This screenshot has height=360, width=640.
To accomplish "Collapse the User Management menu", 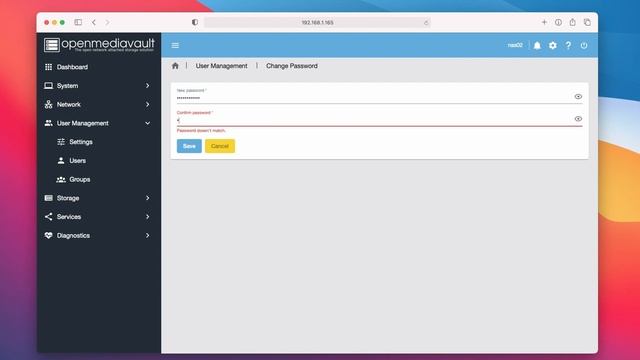I will coord(98,123).
